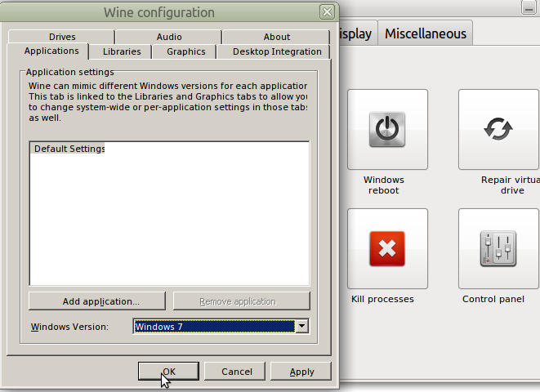Open the Control panel sliders icon

point(498,248)
